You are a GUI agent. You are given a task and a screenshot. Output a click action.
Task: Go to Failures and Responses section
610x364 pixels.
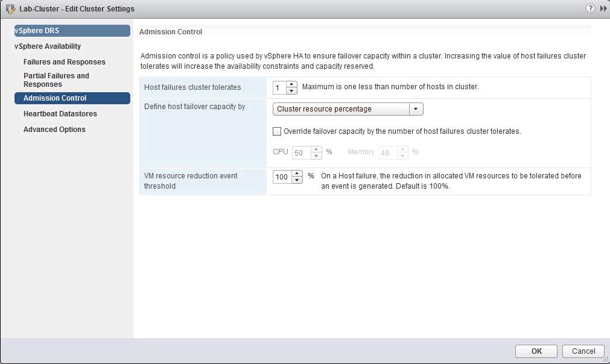pos(65,62)
